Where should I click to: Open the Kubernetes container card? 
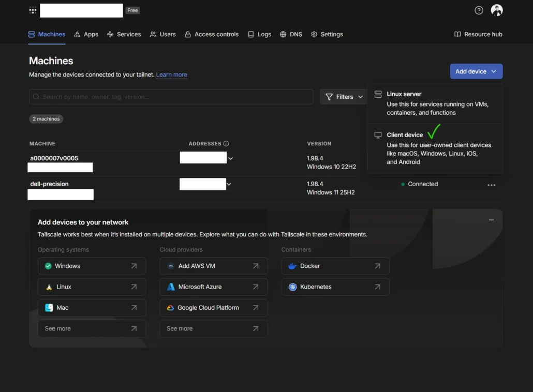[x=335, y=287]
